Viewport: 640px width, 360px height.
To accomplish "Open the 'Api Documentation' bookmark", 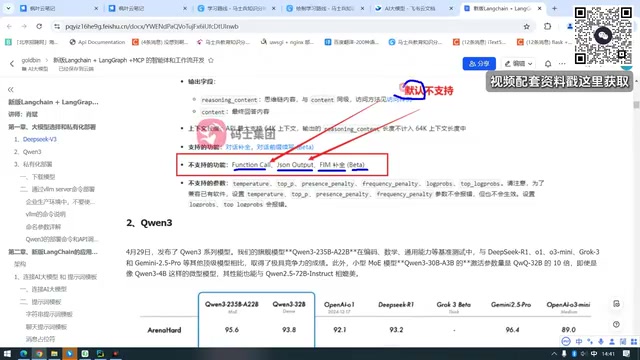I will (97, 42).
